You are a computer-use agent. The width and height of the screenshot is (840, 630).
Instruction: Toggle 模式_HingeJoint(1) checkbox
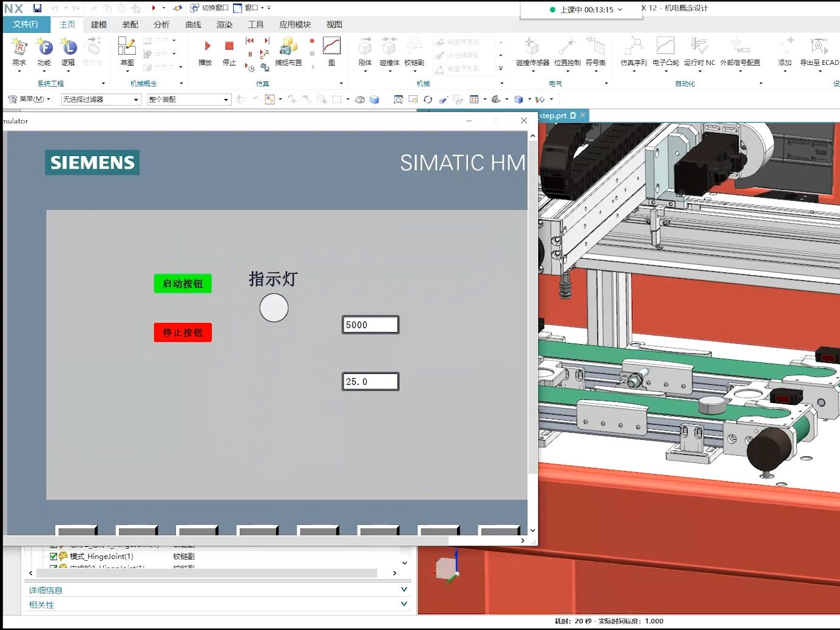[x=53, y=556]
